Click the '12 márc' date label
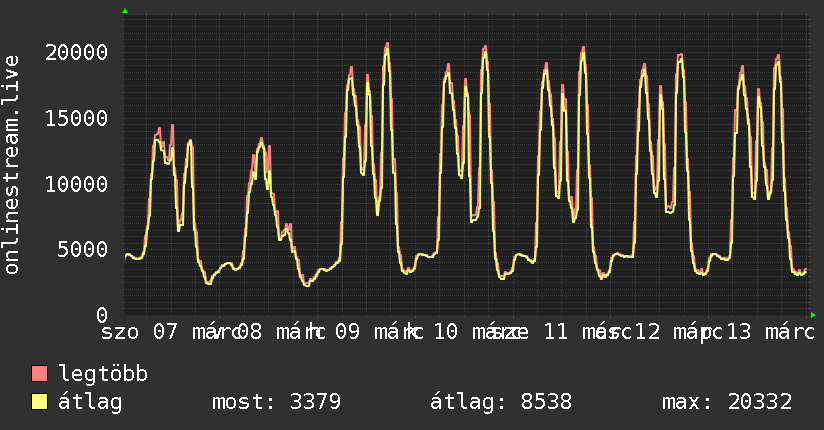Image resolution: width=824 pixels, height=430 pixels. coord(679,332)
